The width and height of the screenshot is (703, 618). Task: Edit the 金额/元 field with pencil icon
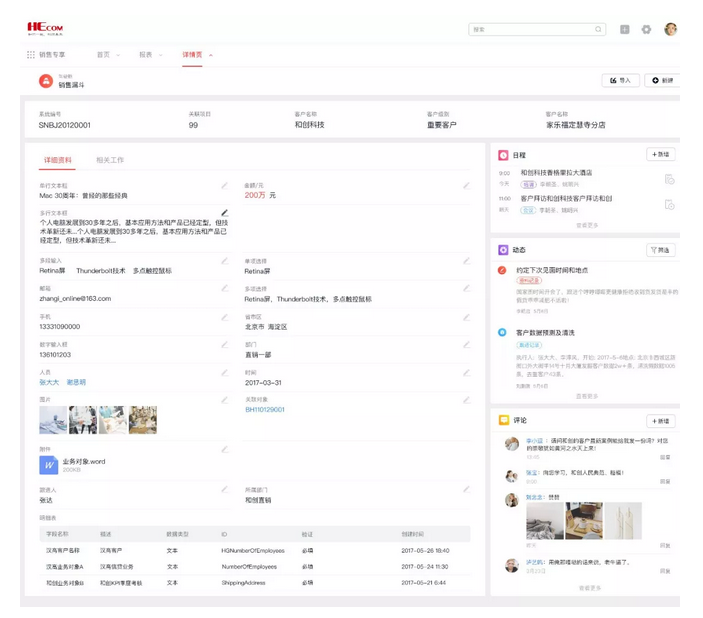[x=466, y=186]
